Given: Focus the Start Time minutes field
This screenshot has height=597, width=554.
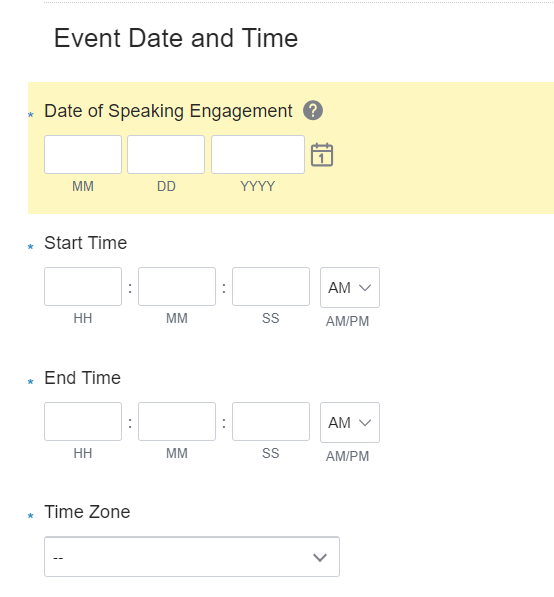Looking at the screenshot, I should click(x=177, y=286).
